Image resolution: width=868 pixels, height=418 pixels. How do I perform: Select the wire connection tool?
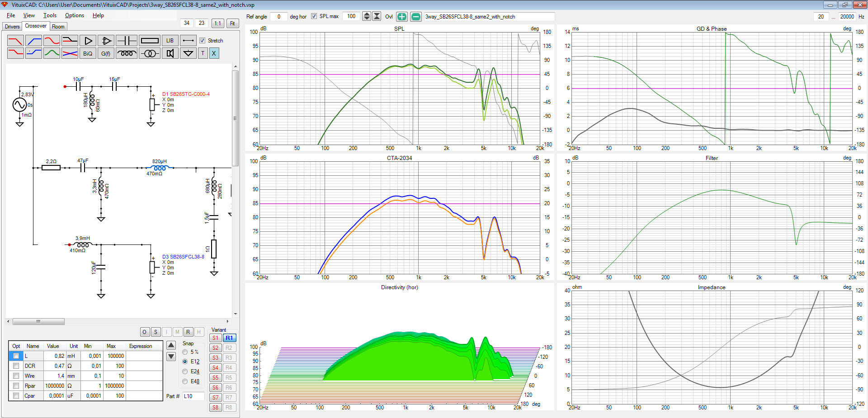tap(189, 41)
